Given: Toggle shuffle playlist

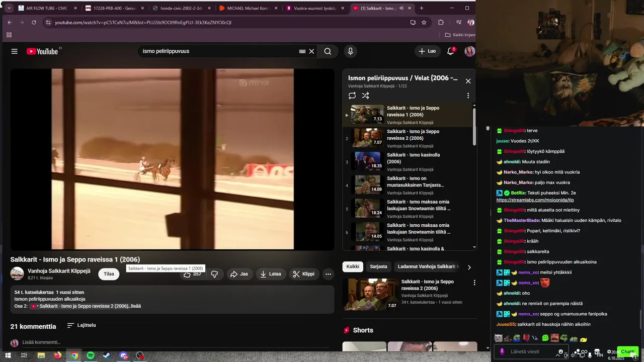Looking at the screenshot, I should [x=366, y=96].
